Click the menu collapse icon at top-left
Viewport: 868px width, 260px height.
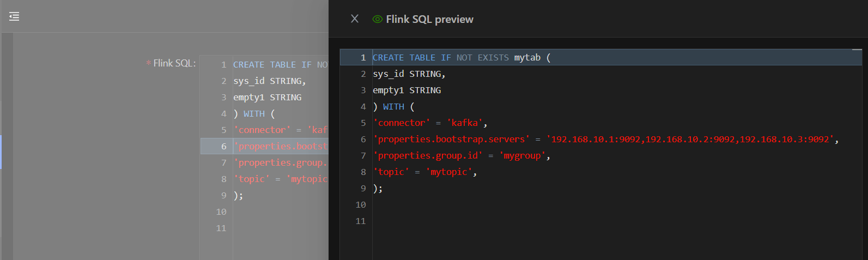14,17
